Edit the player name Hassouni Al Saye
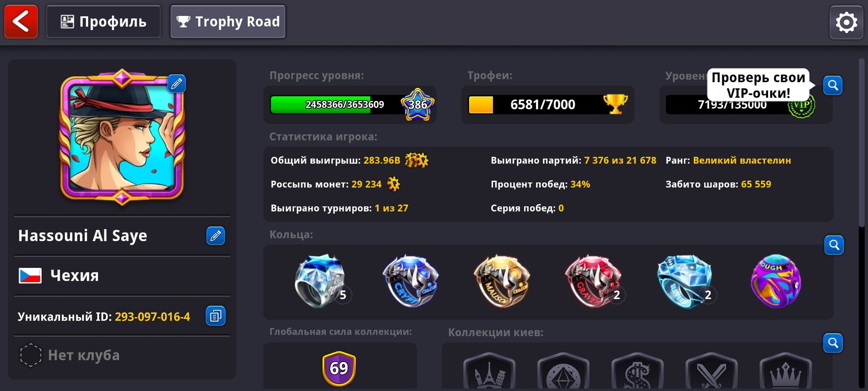This screenshot has height=391, width=868. pyautogui.click(x=216, y=236)
